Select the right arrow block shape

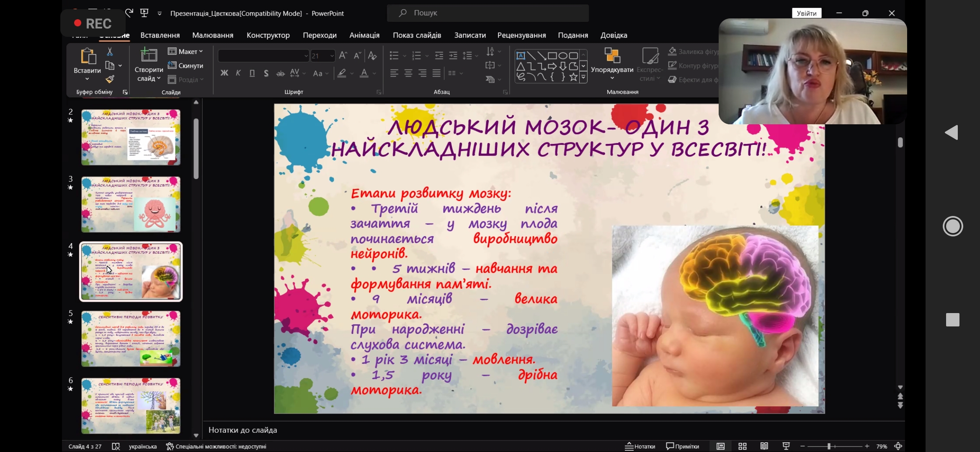552,66
